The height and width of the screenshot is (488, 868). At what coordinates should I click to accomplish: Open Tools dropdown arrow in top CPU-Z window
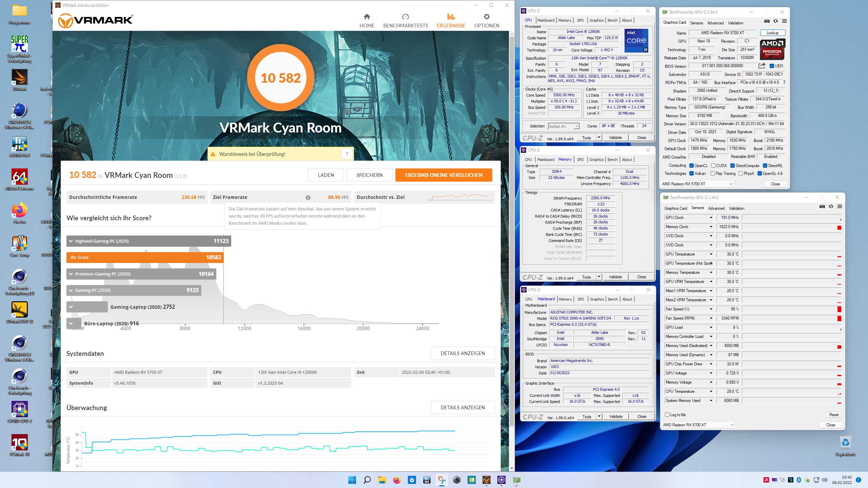pyautogui.click(x=599, y=138)
